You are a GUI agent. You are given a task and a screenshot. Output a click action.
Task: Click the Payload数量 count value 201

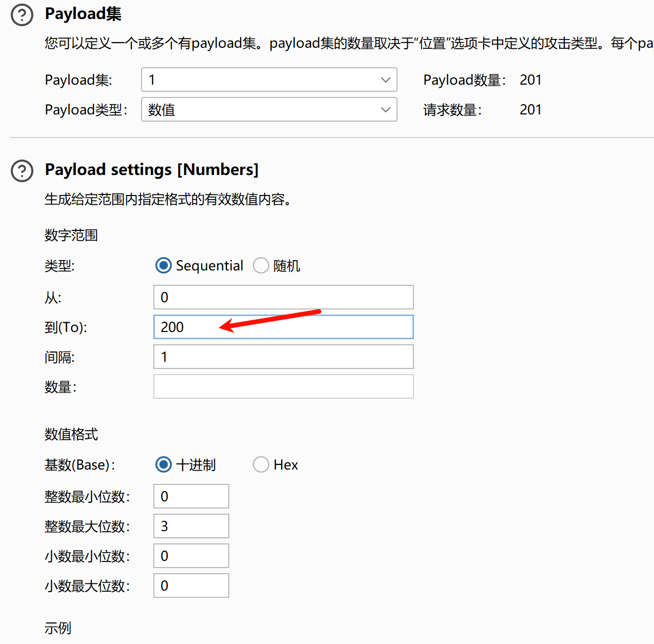pyautogui.click(x=531, y=80)
